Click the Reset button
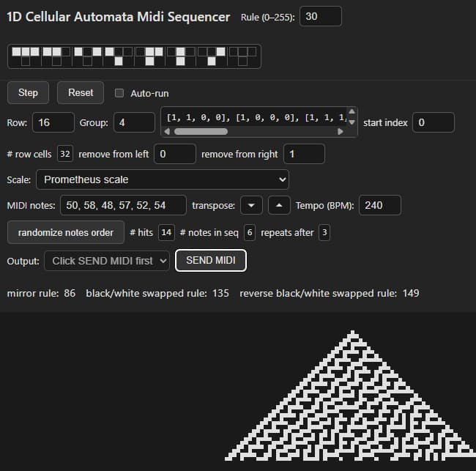The image size is (476, 471). 81,93
